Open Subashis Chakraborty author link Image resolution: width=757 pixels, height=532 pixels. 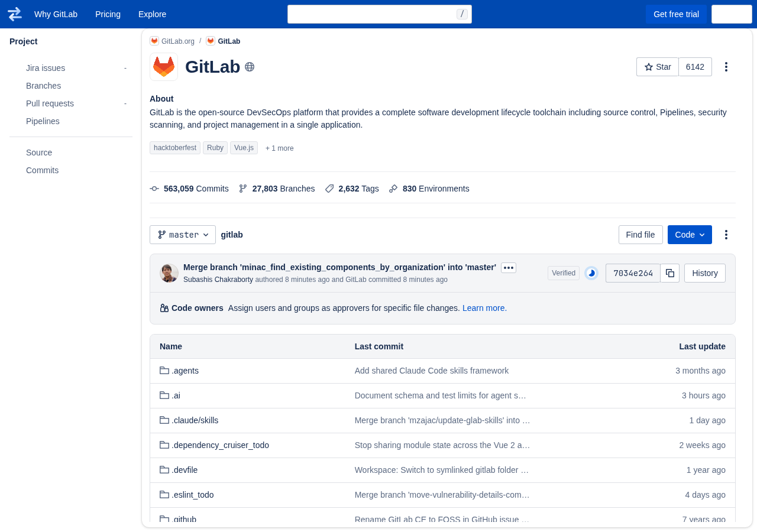click(218, 280)
